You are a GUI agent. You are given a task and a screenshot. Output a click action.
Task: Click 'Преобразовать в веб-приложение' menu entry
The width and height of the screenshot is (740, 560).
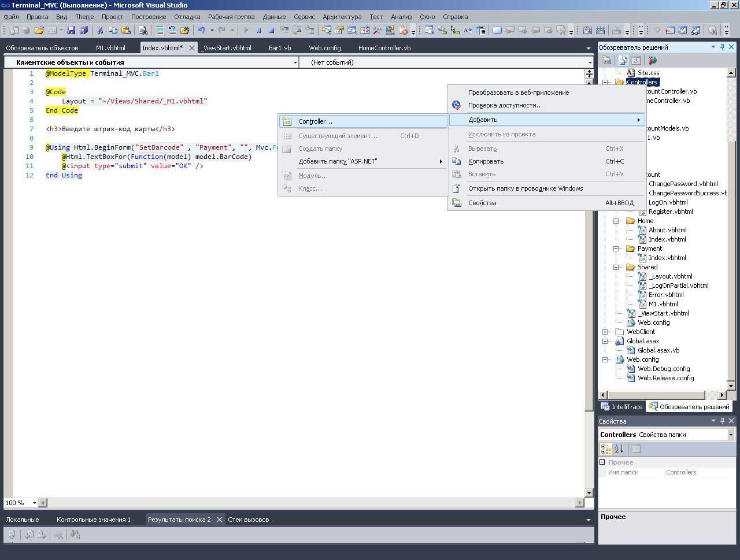pos(547,92)
